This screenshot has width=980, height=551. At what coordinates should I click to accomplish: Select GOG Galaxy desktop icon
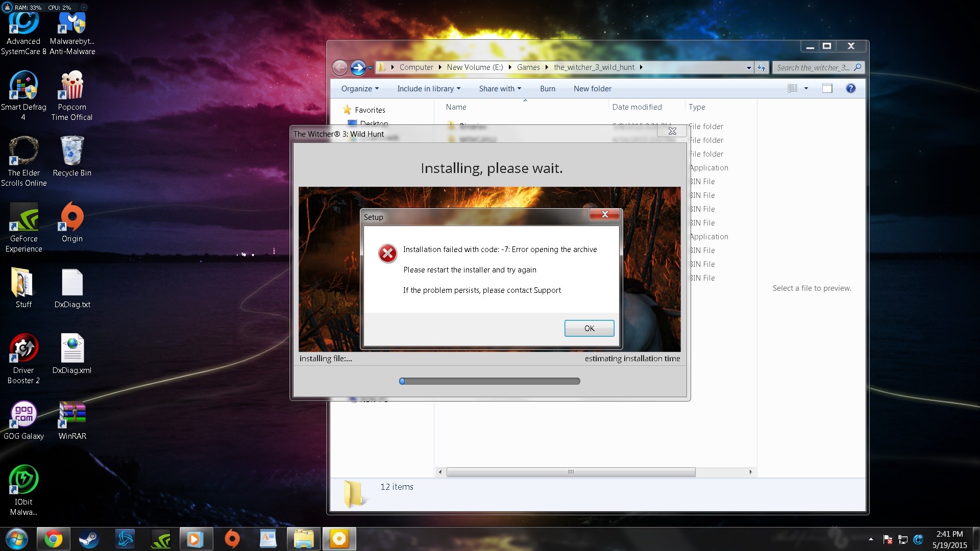click(23, 420)
